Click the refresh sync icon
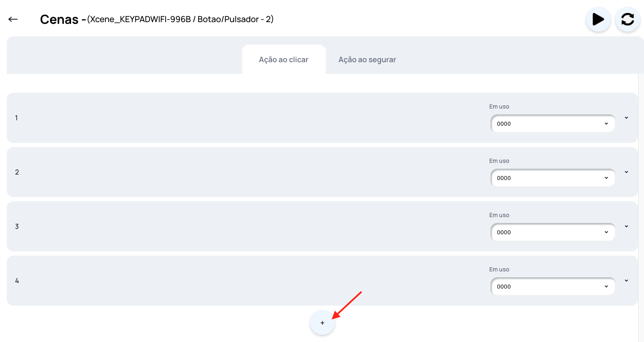Screen dimensions: 644x342 pos(627,19)
